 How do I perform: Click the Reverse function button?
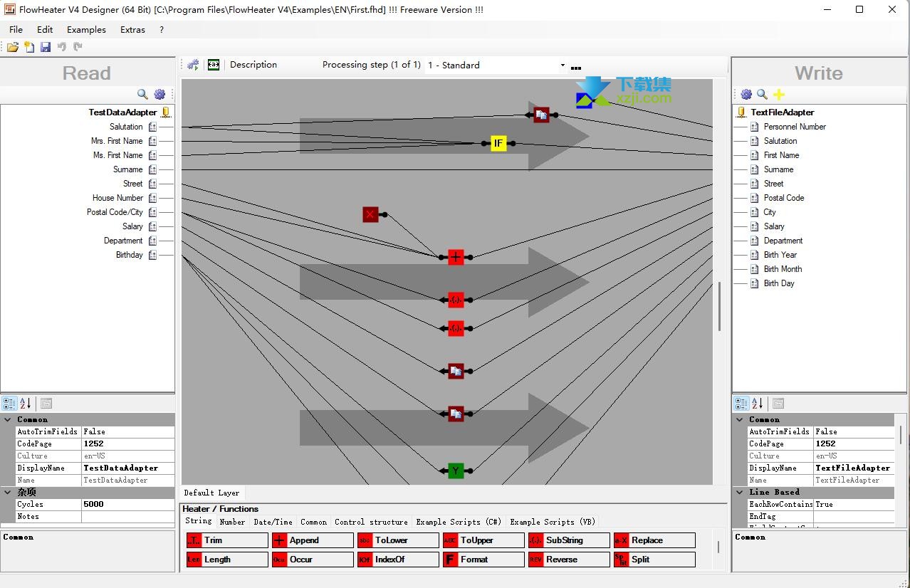click(569, 560)
